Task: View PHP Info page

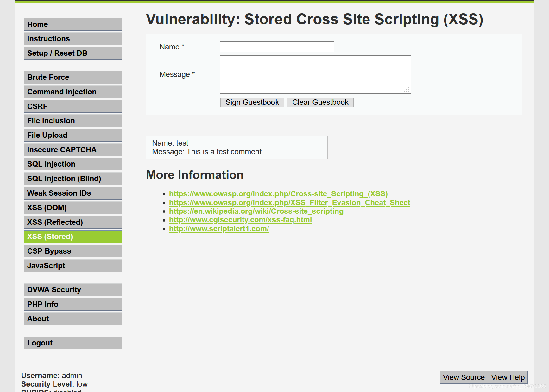Action: point(73,304)
